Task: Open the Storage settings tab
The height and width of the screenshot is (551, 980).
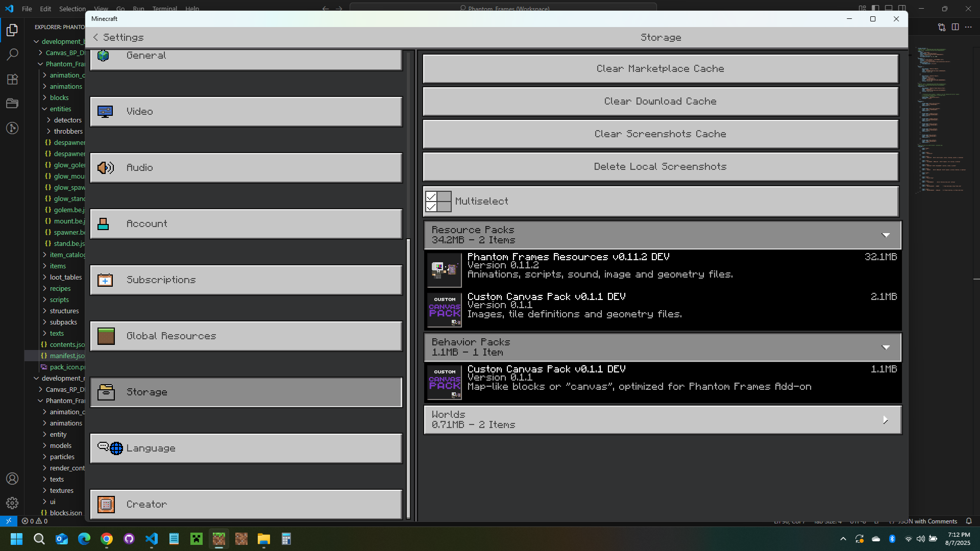Action: pos(246,392)
